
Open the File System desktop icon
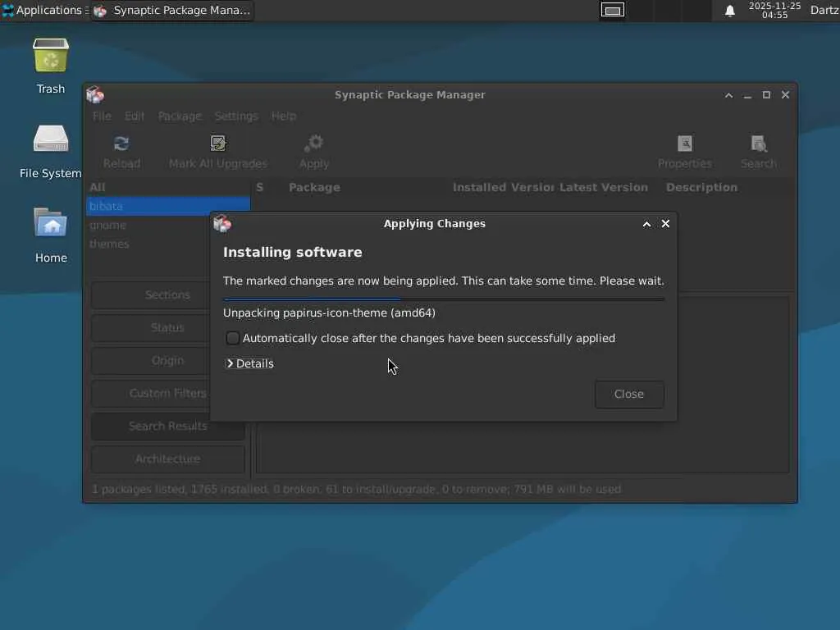(51, 139)
